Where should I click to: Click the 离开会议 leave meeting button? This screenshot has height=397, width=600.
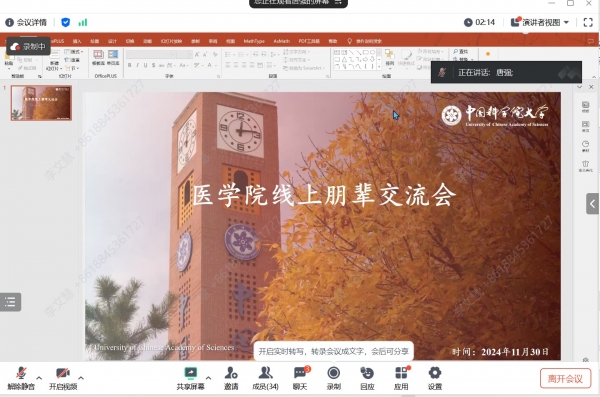[x=565, y=379]
